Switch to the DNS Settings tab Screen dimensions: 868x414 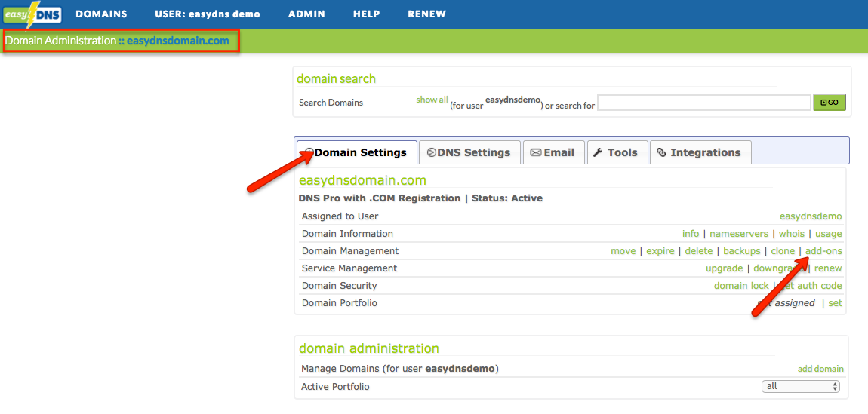(x=469, y=152)
